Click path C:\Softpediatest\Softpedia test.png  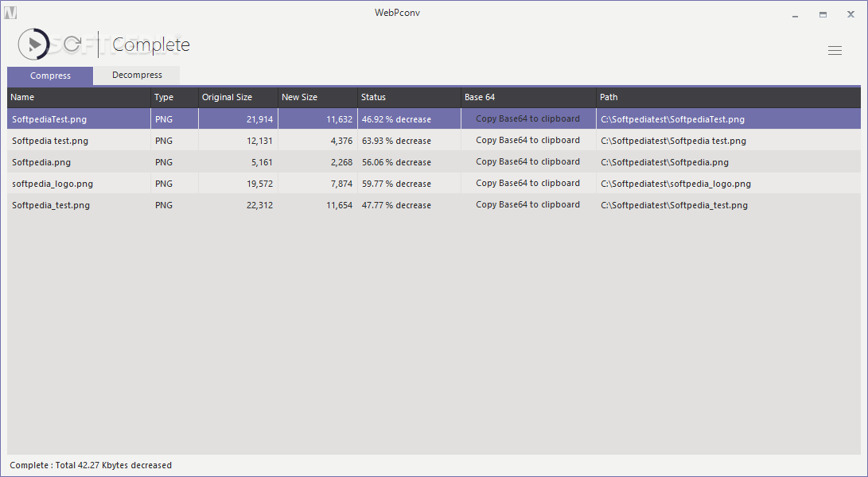(x=673, y=141)
